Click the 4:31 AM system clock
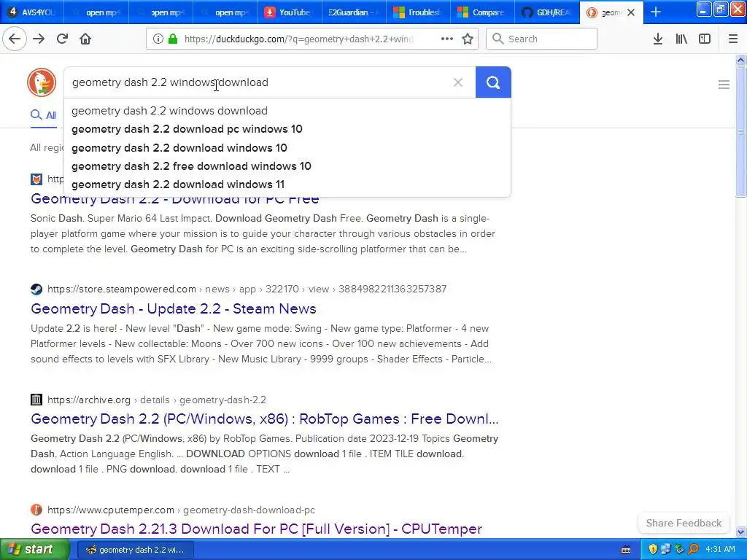This screenshot has height=560, width=747. point(720,550)
